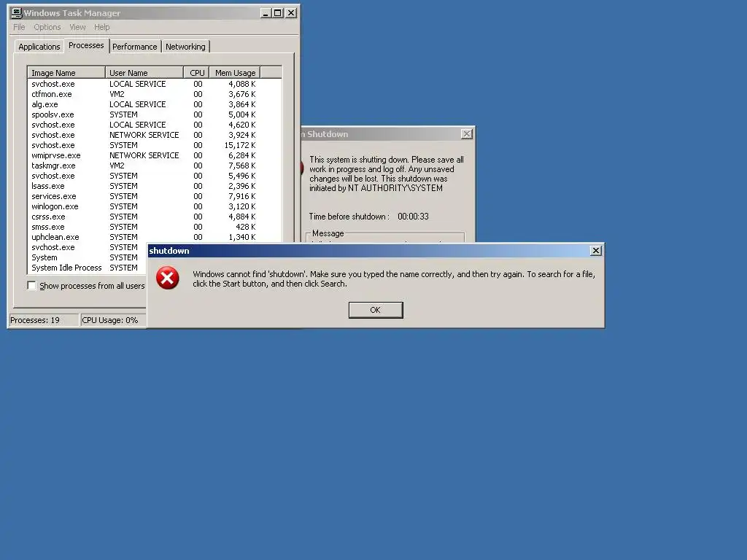Click the svchost.exe row using 15,172 K
This screenshot has width=747, height=560.
[144, 145]
